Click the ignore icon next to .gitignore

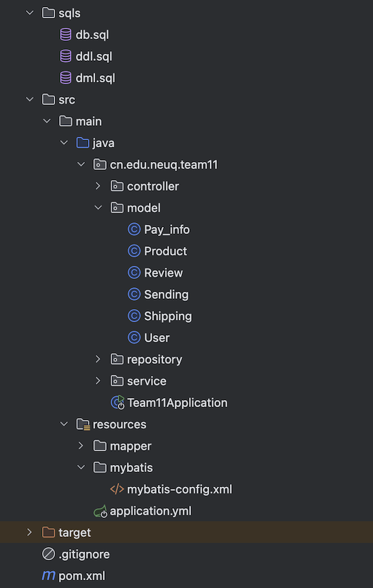pos(49,554)
